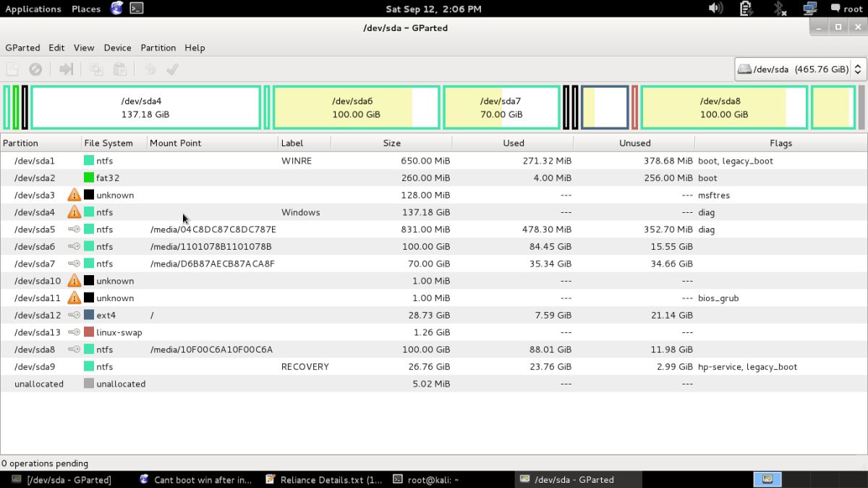Click ntfs color swatch in /dev/sda1 row
Screen dimensions: 868x488
(x=89, y=161)
